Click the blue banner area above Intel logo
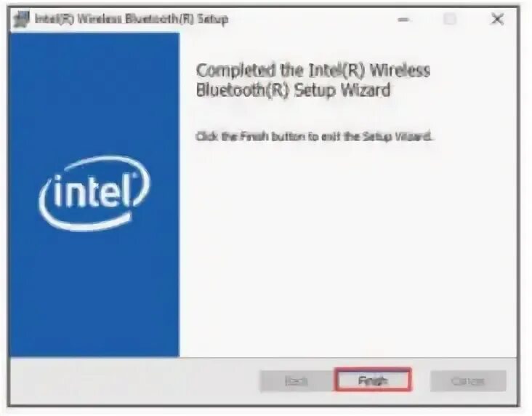 (x=94, y=92)
